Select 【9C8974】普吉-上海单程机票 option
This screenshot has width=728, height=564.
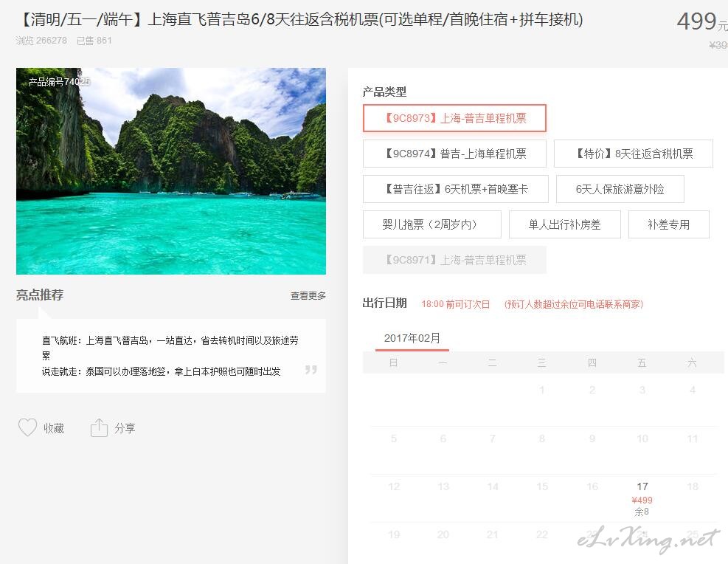tap(454, 154)
